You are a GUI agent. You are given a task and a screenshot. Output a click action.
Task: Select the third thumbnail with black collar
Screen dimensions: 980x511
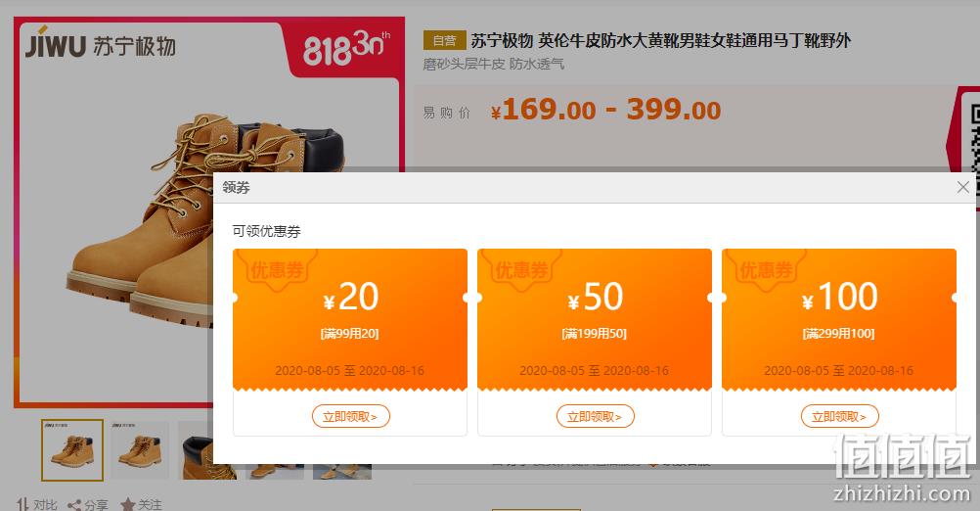197,450
